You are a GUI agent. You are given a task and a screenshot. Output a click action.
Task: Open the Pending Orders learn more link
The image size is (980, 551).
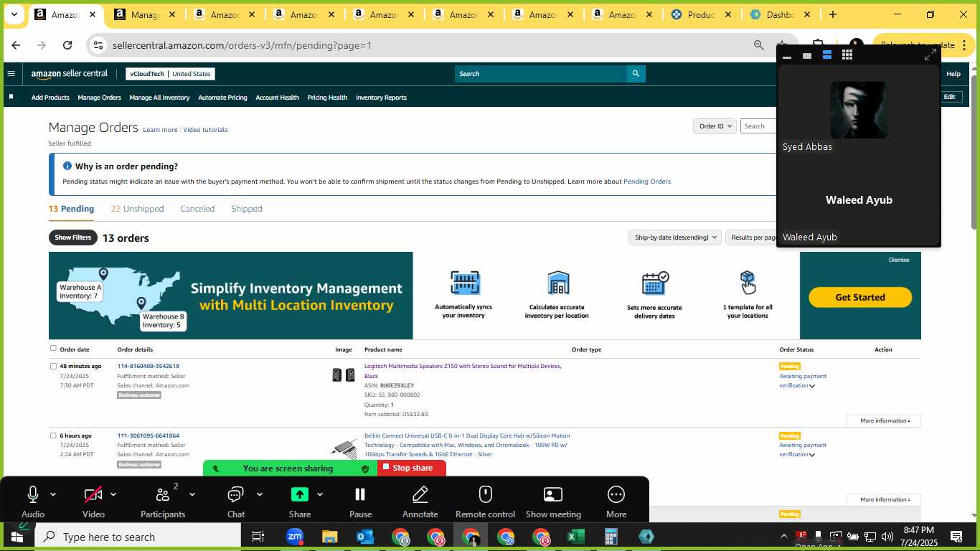(x=647, y=182)
